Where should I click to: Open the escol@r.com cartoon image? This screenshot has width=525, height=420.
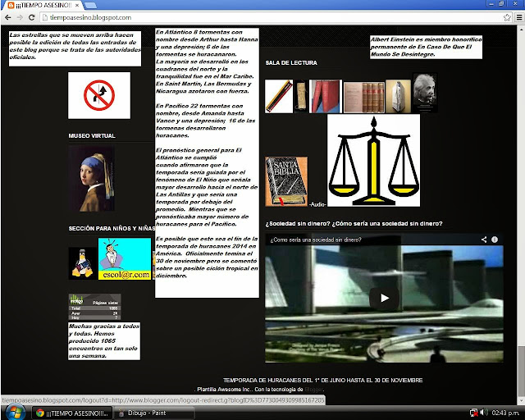[125, 258]
